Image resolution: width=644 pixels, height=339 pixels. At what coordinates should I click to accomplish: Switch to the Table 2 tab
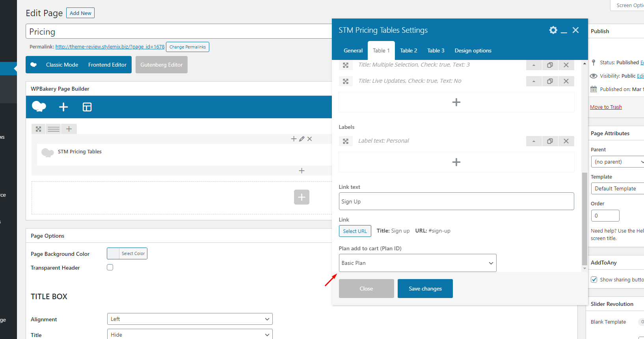click(408, 50)
